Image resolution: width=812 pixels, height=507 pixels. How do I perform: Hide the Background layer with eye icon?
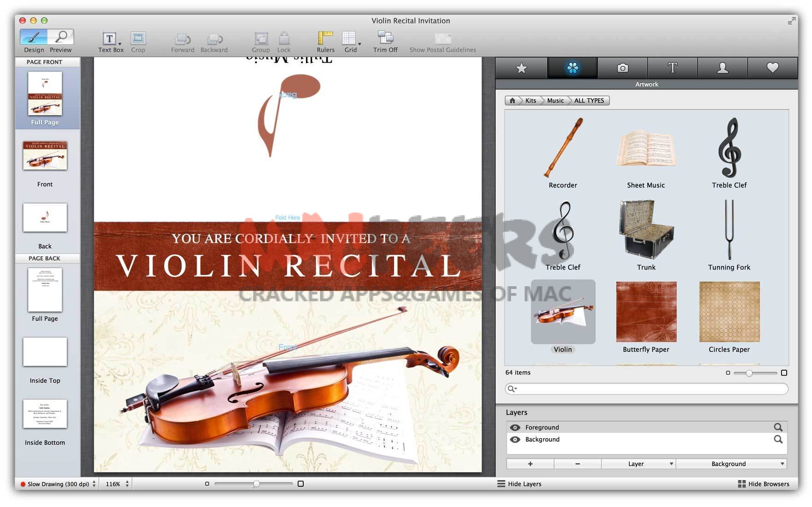[515, 440]
